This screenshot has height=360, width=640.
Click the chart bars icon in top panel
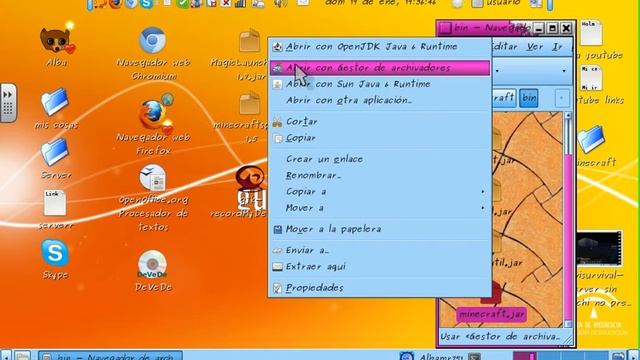point(240,4)
